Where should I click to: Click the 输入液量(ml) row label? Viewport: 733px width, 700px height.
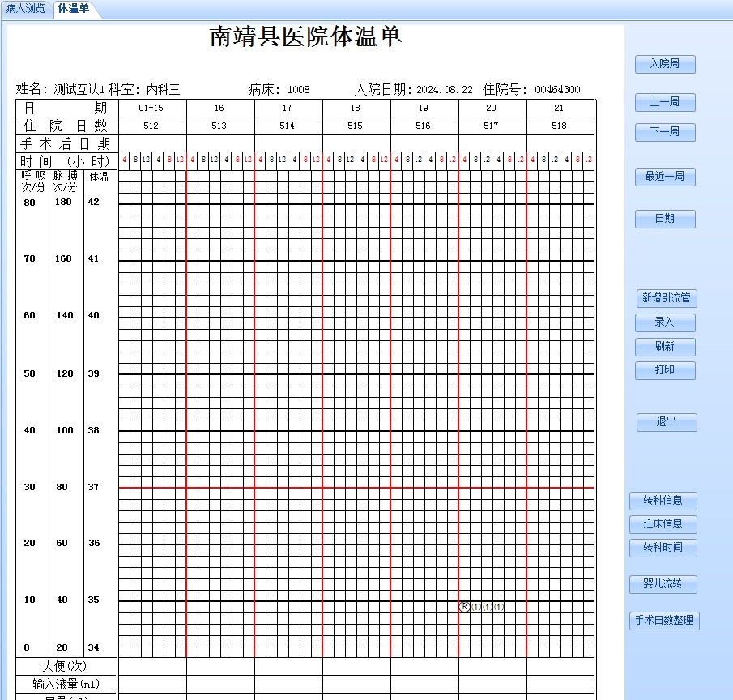tap(66, 684)
